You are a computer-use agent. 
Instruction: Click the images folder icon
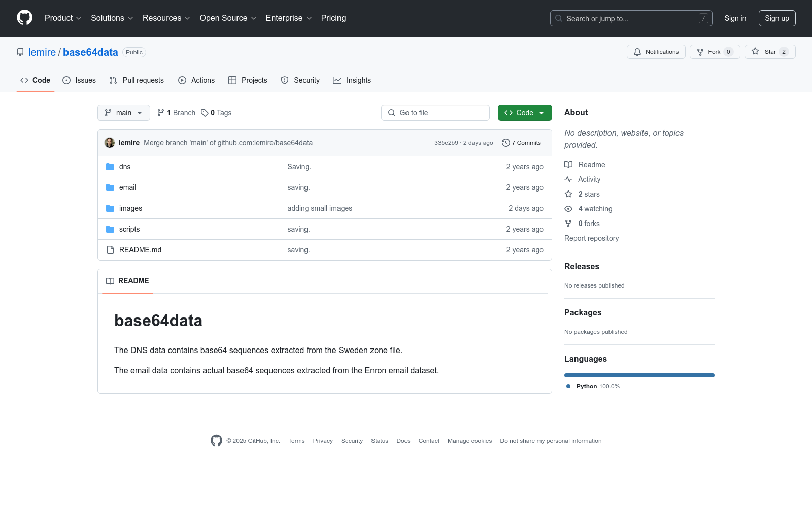[x=110, y=208]
